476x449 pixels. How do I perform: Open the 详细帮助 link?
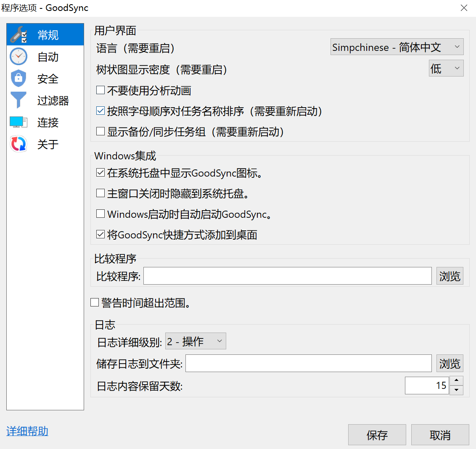click(27, 431)
